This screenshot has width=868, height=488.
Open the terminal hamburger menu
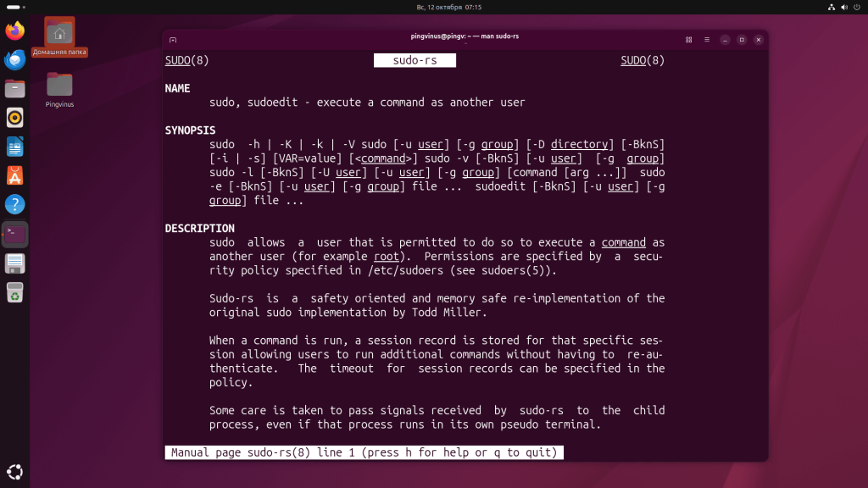click(x=706, y=39)
